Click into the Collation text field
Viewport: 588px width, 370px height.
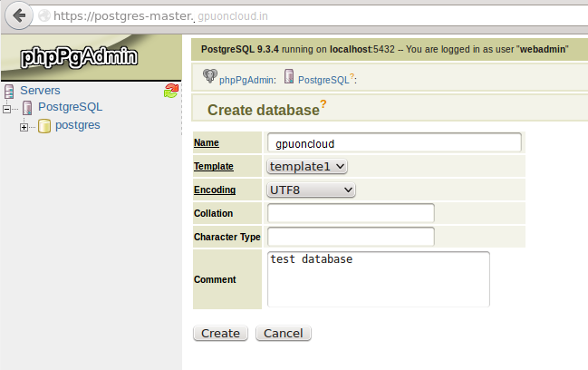351,213
